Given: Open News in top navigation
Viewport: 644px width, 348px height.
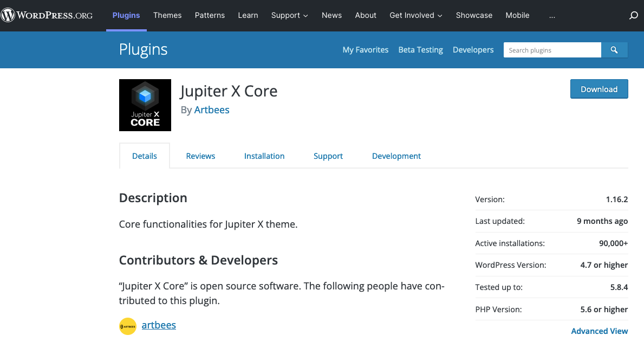Looking at the screenshot, I should pyautogui.click(x=331, y=15).
